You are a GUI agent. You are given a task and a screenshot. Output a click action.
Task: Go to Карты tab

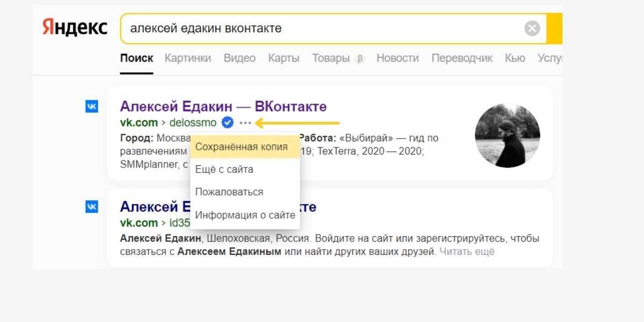[x=284, y=58]
